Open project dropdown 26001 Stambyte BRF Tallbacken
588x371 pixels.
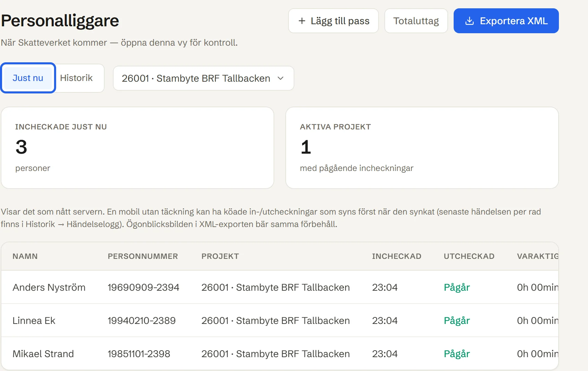pyautogui.click(x=203, y=78)
